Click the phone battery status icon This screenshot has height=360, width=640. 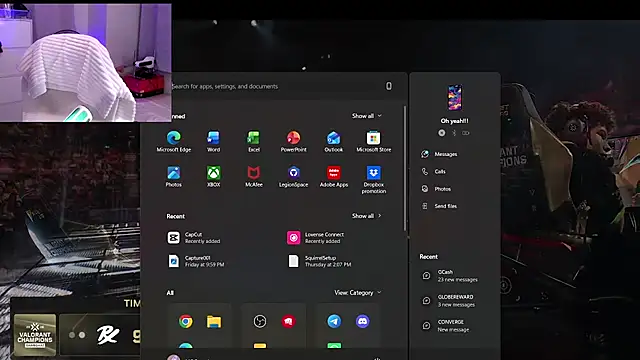pyautogui.click(x=466, y=133)
